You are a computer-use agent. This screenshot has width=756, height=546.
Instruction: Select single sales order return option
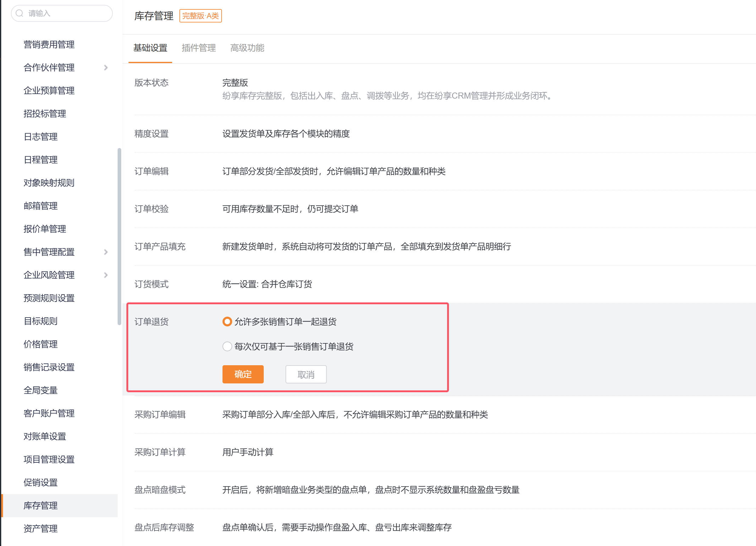(x=227, y=346)
